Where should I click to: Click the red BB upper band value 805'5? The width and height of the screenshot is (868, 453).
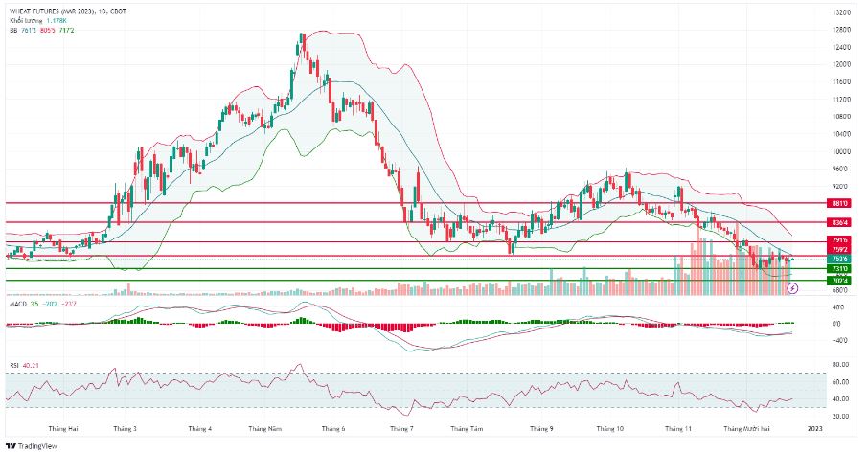point(48,30)
